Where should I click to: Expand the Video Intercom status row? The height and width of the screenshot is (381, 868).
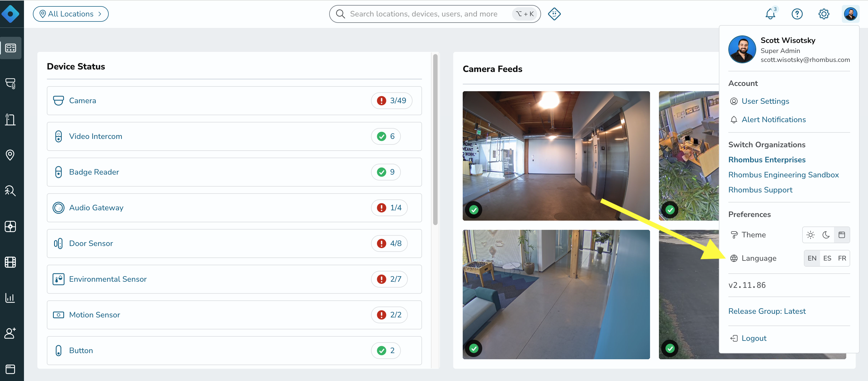point(234,136)
